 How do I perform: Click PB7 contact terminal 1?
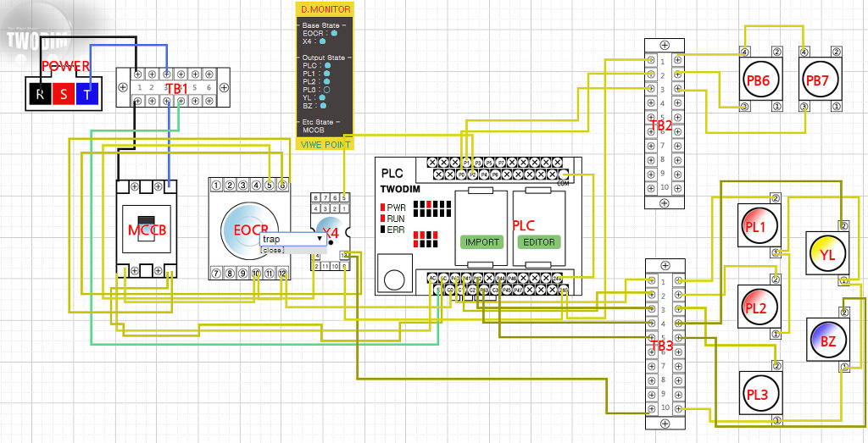tap(837, 106)
